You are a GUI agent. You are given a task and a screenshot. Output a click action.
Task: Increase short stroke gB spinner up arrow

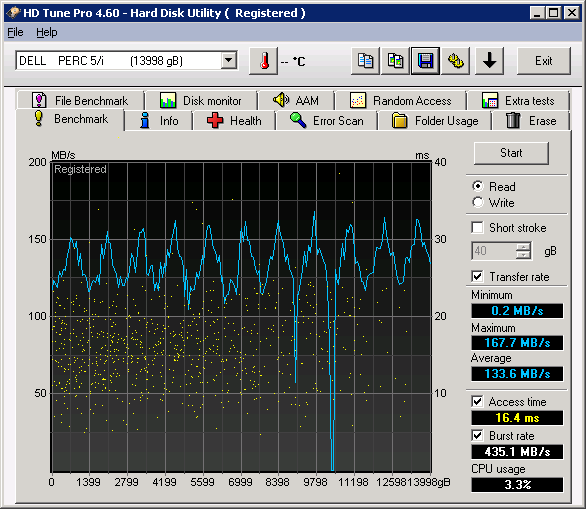(x=523, y=247)
